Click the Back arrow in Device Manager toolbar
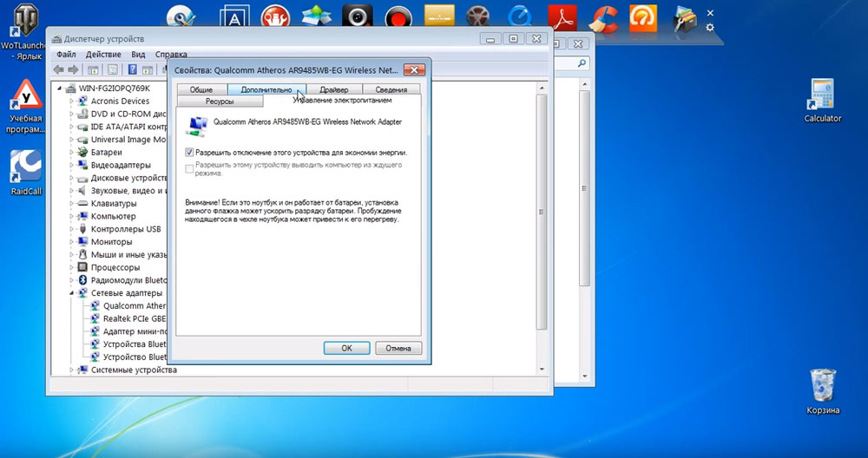Viewport: 868px width, 458px height. pyautogui.click(x=59, y=69)
